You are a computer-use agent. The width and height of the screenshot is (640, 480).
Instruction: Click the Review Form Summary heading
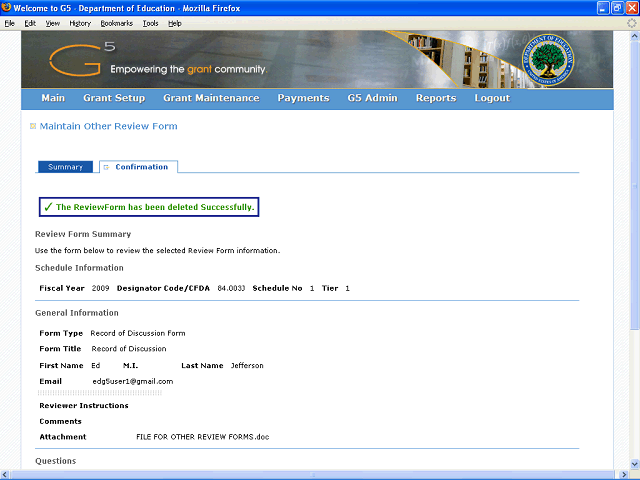click(83, 234)
